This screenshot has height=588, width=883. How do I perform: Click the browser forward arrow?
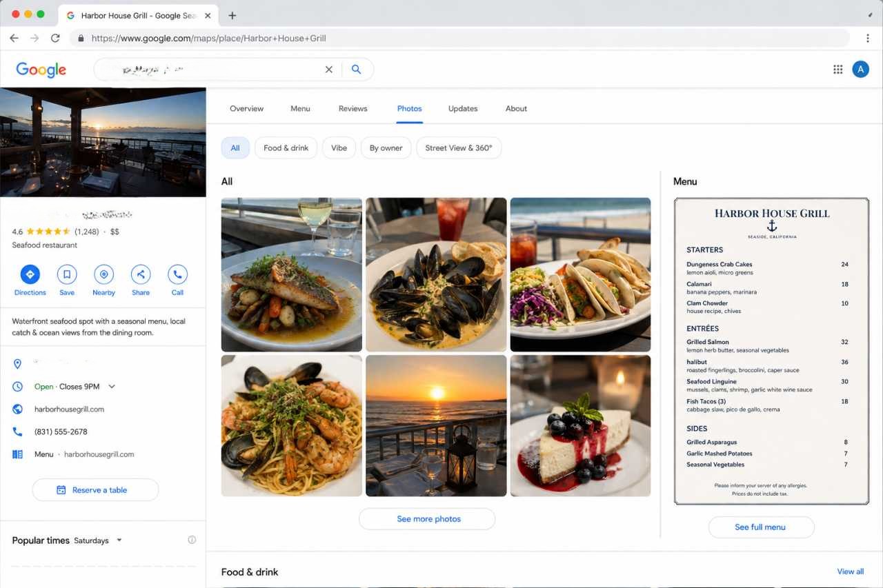pyautogui.click(x=34, y=38)
